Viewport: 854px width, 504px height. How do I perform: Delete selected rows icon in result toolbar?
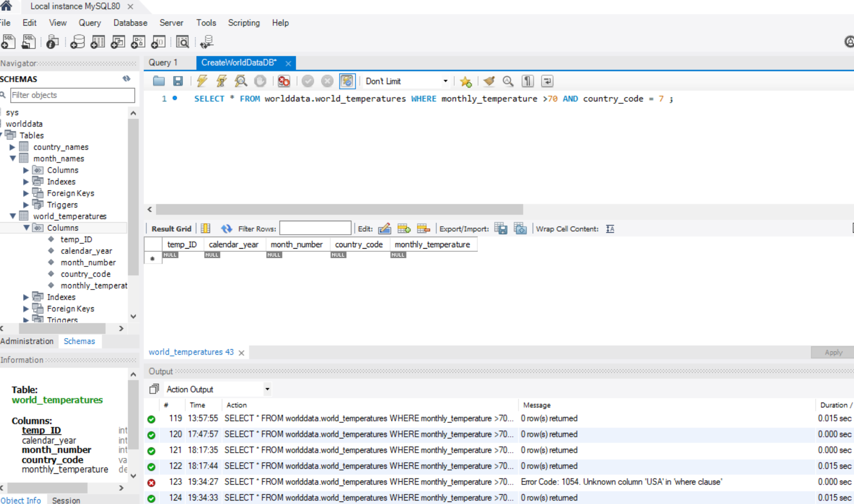pos(423,228)
